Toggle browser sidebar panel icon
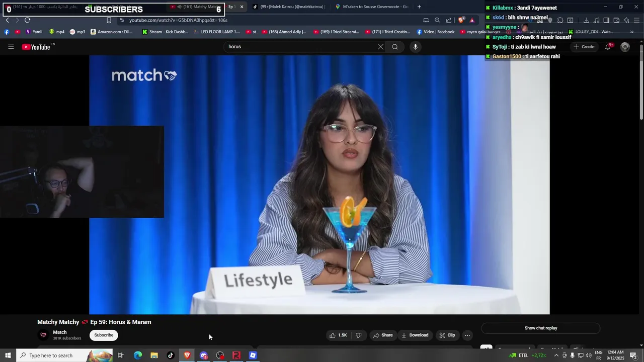 click(606, 20)
